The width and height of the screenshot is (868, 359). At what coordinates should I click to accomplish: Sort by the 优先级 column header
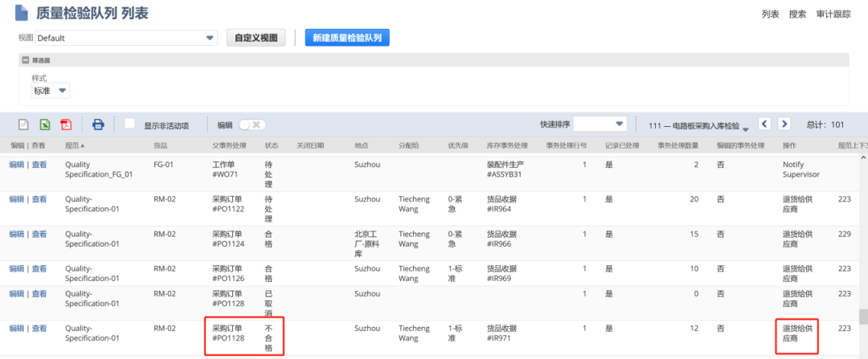tap(458, 145)
